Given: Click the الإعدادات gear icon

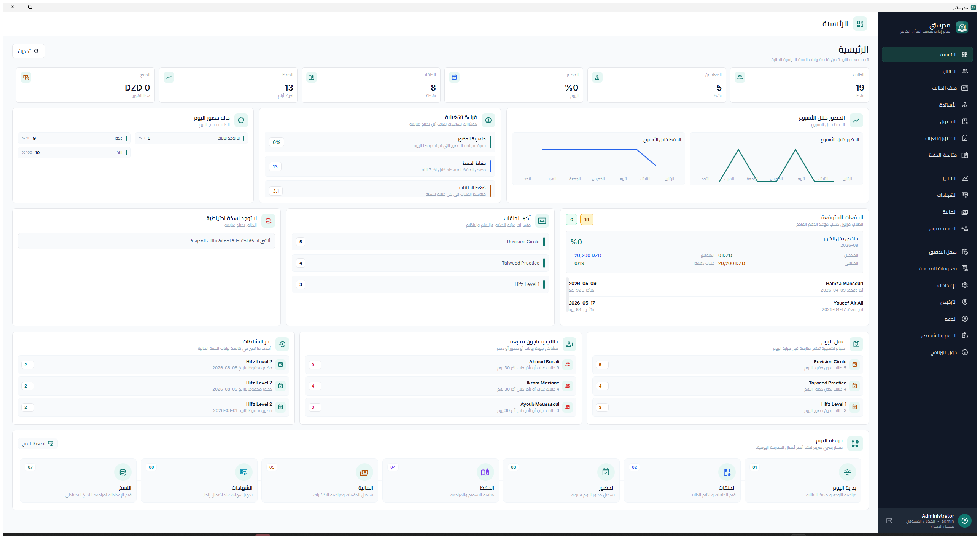Looking at the screenshot, I should pos(965,285).
